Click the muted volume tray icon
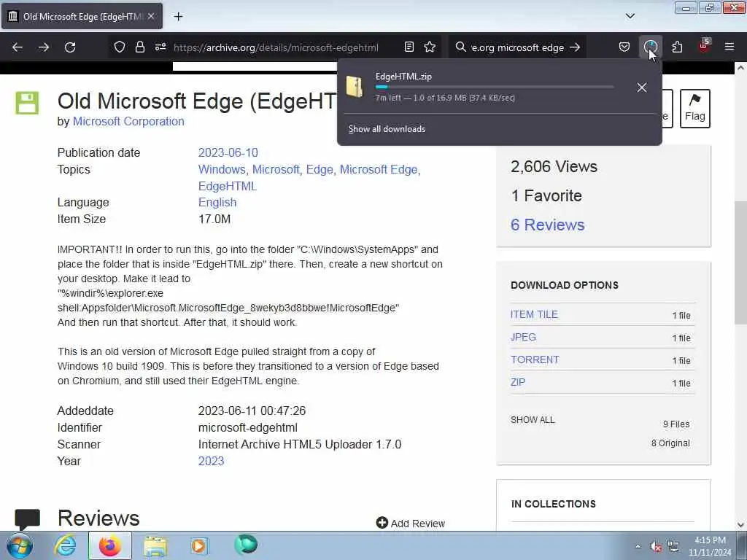 coord(656,547)
